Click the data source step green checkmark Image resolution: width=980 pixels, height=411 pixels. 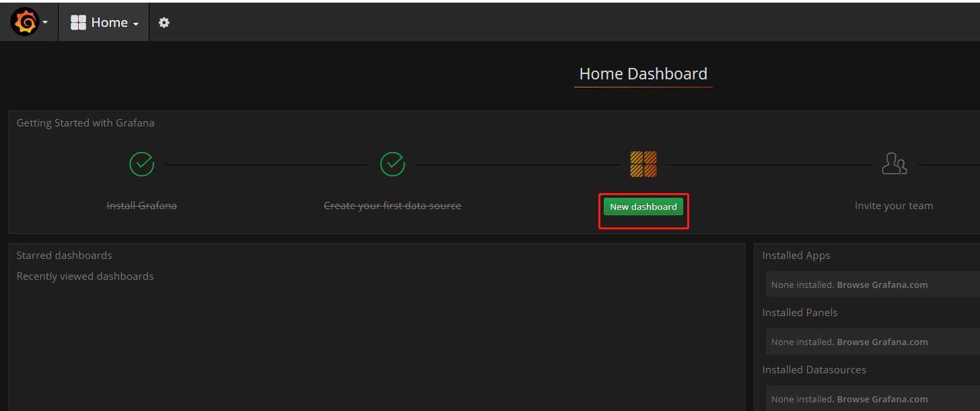[x=392, y=164]
